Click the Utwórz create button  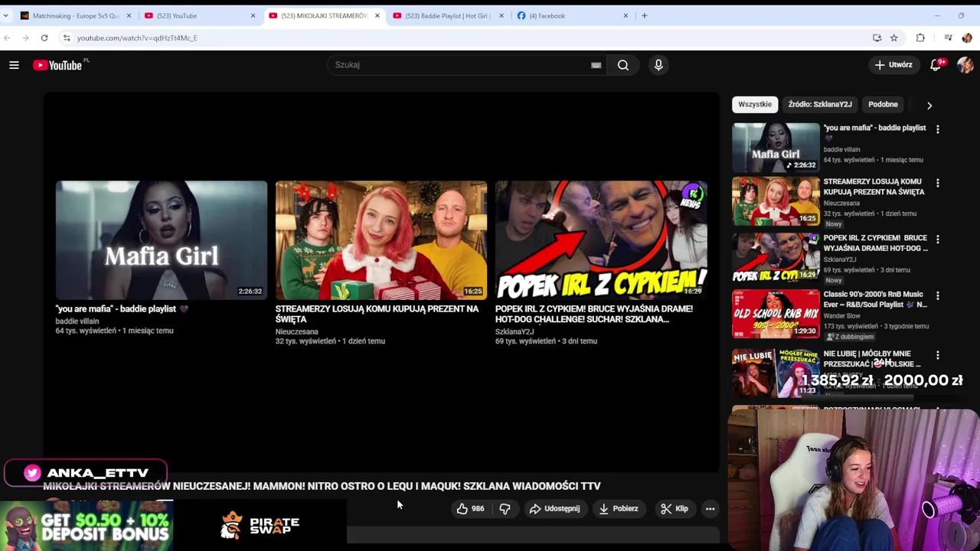tap(893, 65)
